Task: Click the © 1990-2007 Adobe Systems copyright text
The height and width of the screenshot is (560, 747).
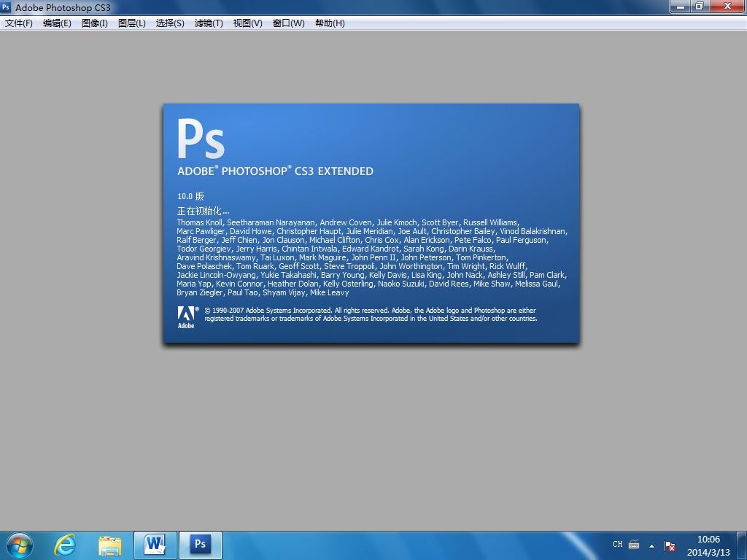Action: tap(370, 314)
